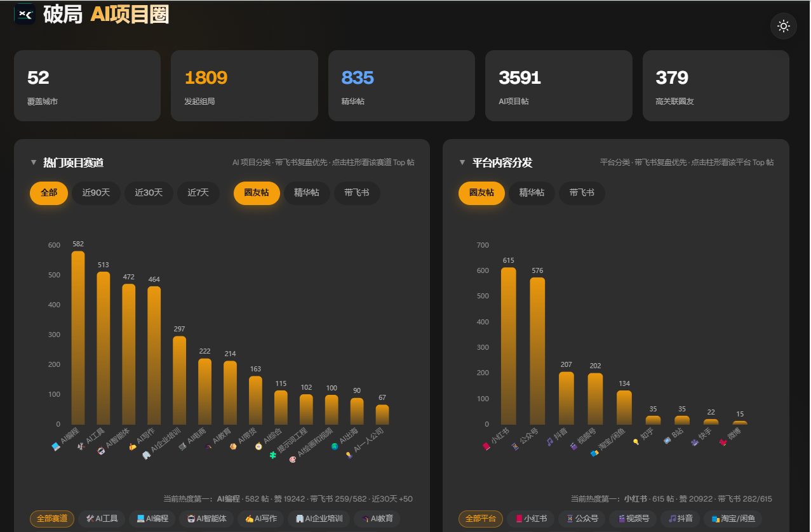The height and width of the screenshot is (532, 811).
Task: Filter projects to 近7天
Action: tap(198, 193)
